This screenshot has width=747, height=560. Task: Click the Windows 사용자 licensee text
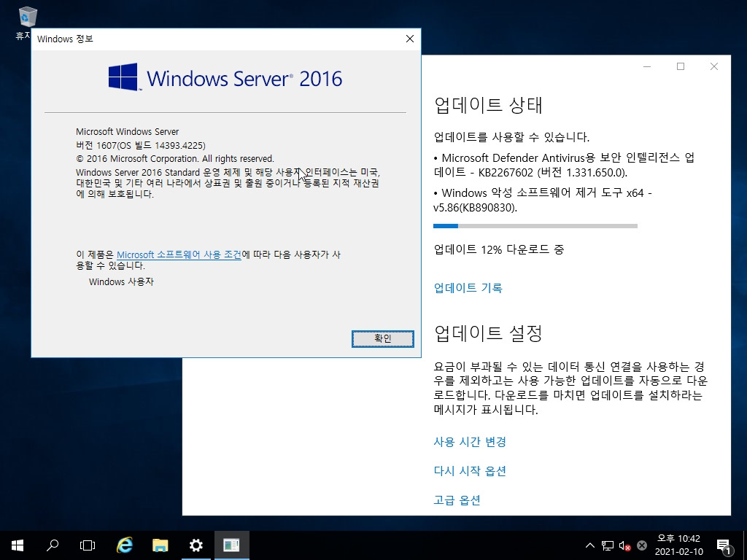pos(121,282)
